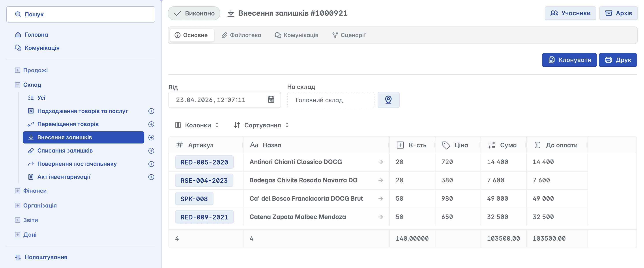The height and width of the screenshot is (268, 644).
Task: Toggle the Виконано status check button
Action: 194,13
